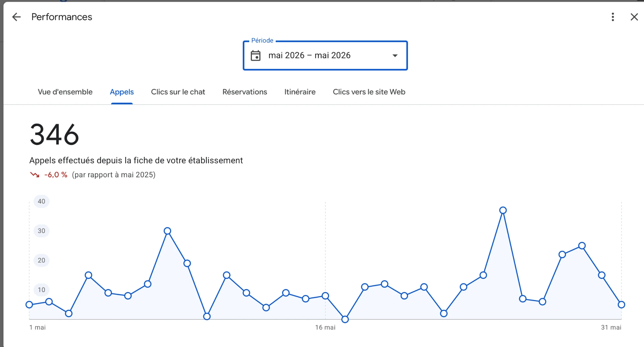
Task: Open the Itinéraire tab
Action: (300, 92)
